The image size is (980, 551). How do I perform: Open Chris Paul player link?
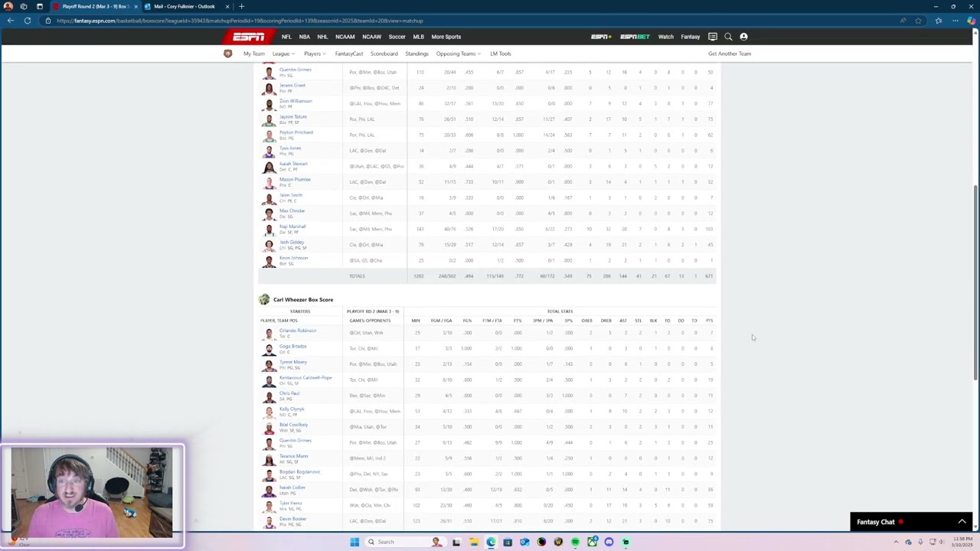pos(289,393)
